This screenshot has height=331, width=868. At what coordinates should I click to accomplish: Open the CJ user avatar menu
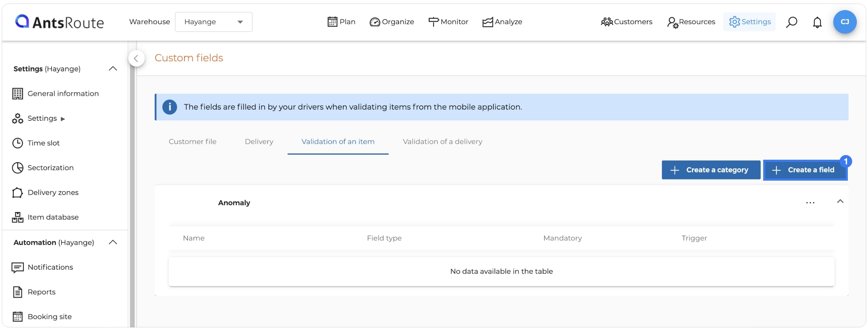click(845, 22)
